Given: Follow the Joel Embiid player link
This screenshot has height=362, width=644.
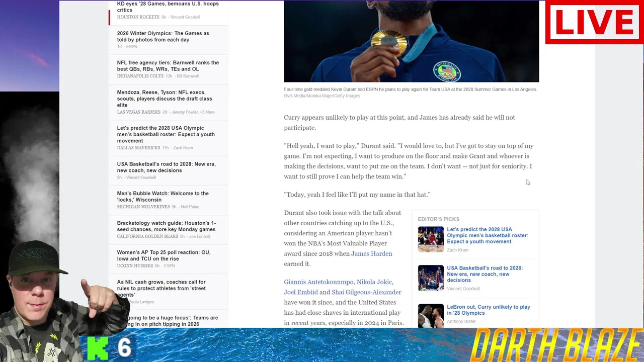Looking at the screenshot, I should [300, 292].
